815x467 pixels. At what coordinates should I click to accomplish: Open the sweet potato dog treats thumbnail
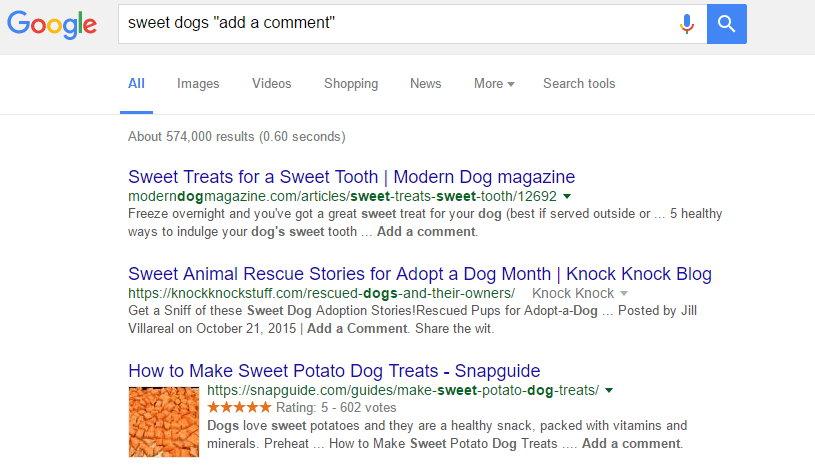[164, 422]
